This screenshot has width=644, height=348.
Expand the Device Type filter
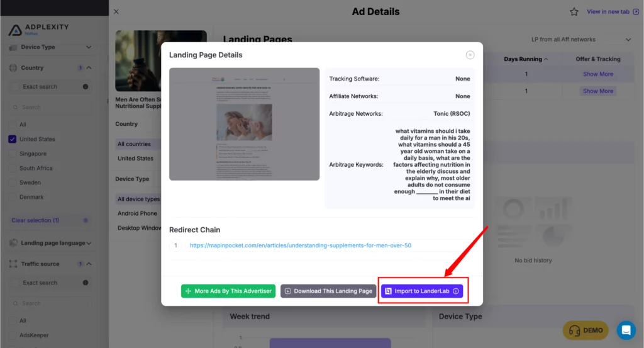pyautogui.click(x=88, y=47)
